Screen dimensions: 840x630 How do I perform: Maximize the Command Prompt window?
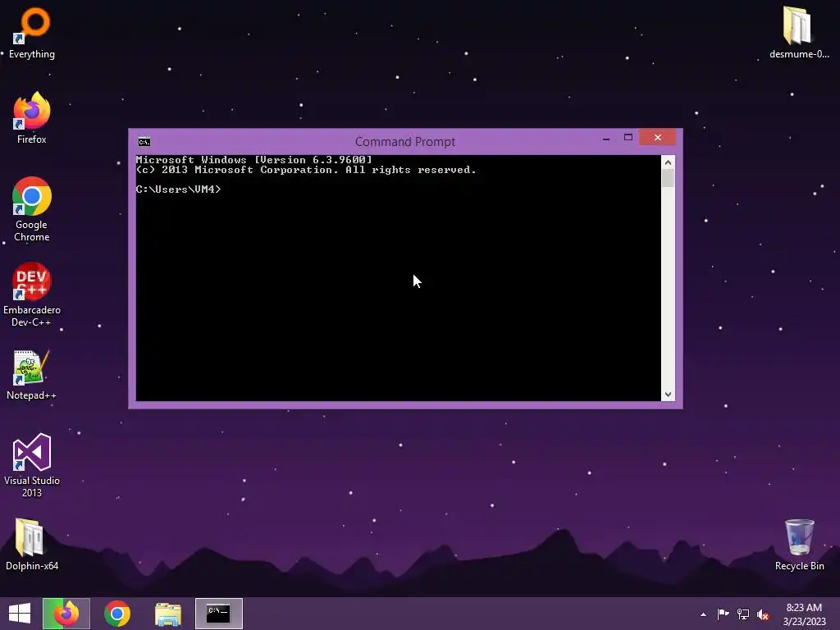(628, 138)
